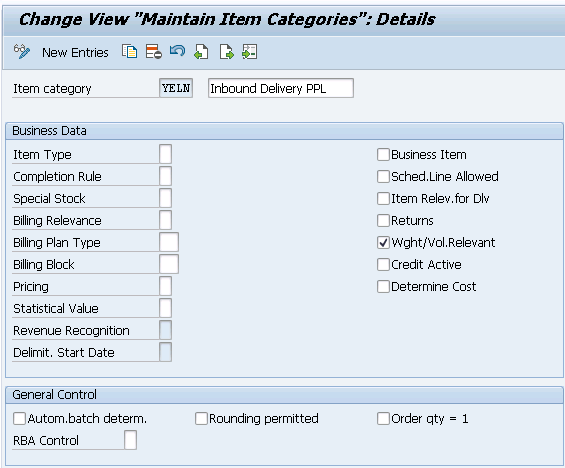Click the last toolbar icon with green arrow

[249, 52]
